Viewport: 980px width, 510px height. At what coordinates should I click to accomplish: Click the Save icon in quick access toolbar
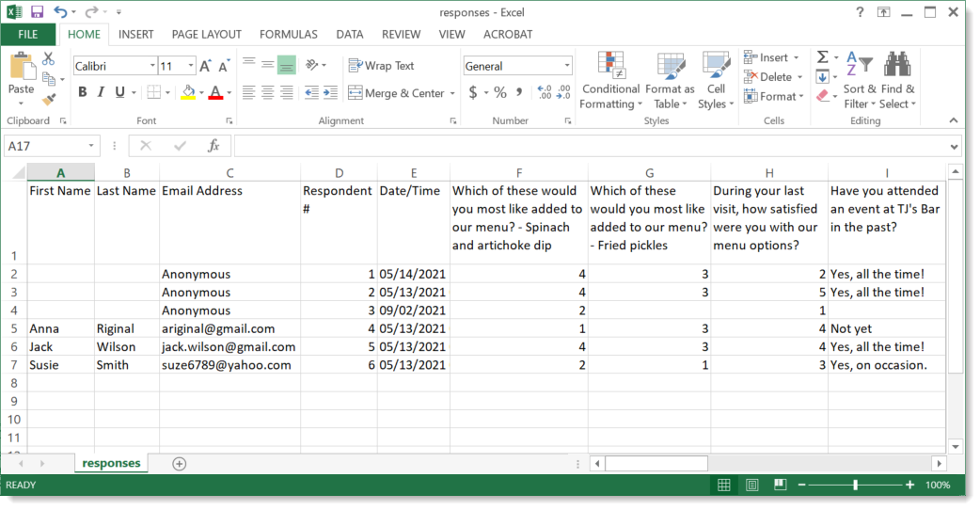(x=37, y=12)
